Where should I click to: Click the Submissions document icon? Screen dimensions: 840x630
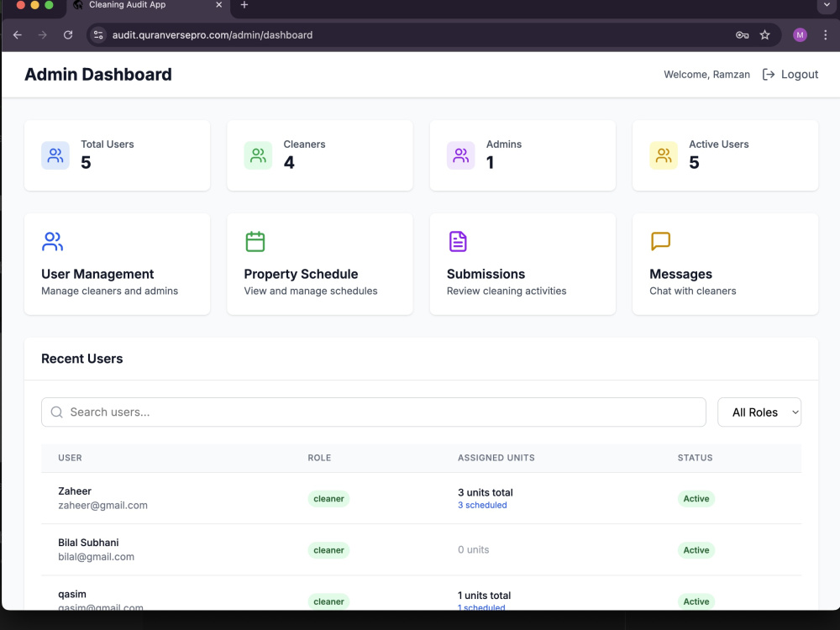pos(458,242)
